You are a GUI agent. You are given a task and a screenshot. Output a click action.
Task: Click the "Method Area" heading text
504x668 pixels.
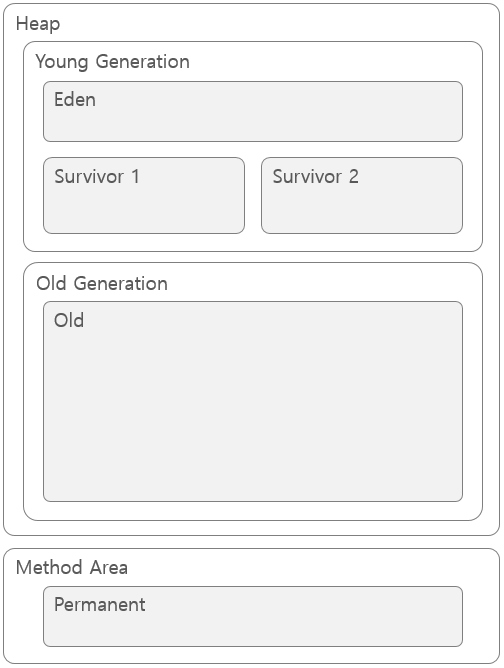pos(72,567)
